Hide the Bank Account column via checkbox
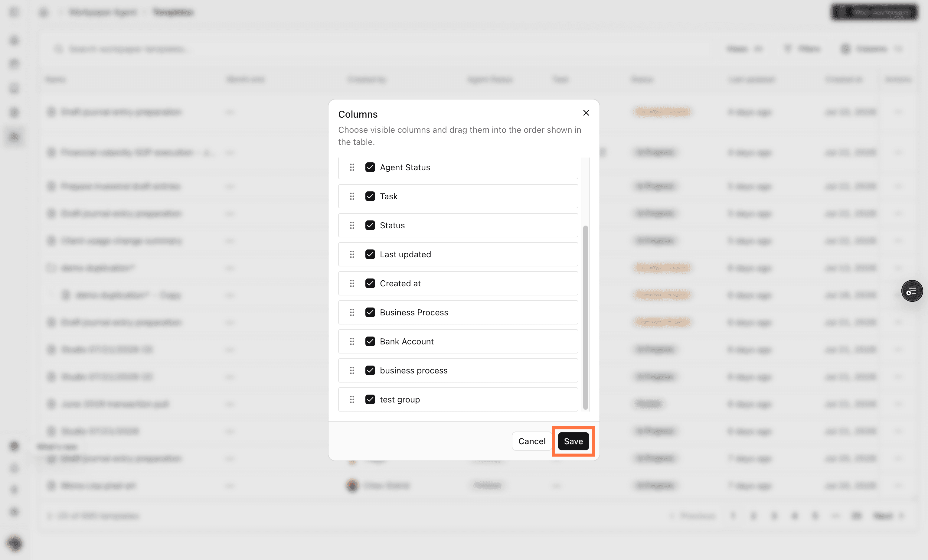The width and height of the screenshot is (928, 560). coord(370,341)
